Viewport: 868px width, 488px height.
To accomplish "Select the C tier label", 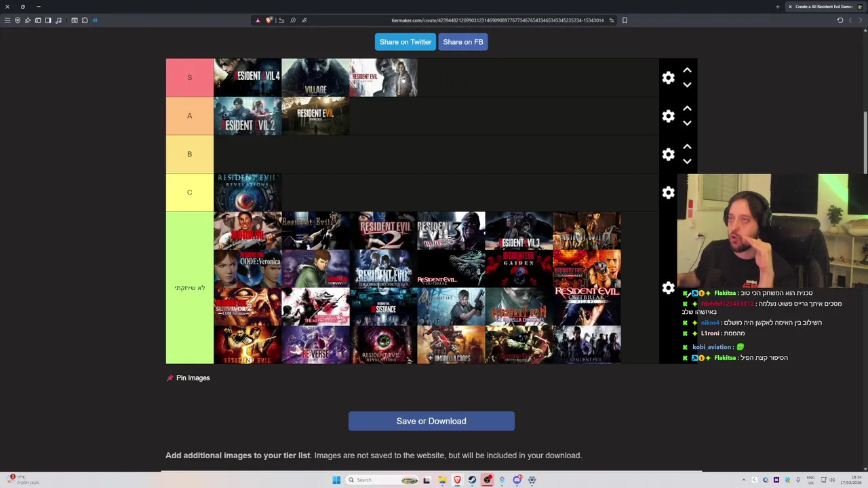I will pos(190,192).
